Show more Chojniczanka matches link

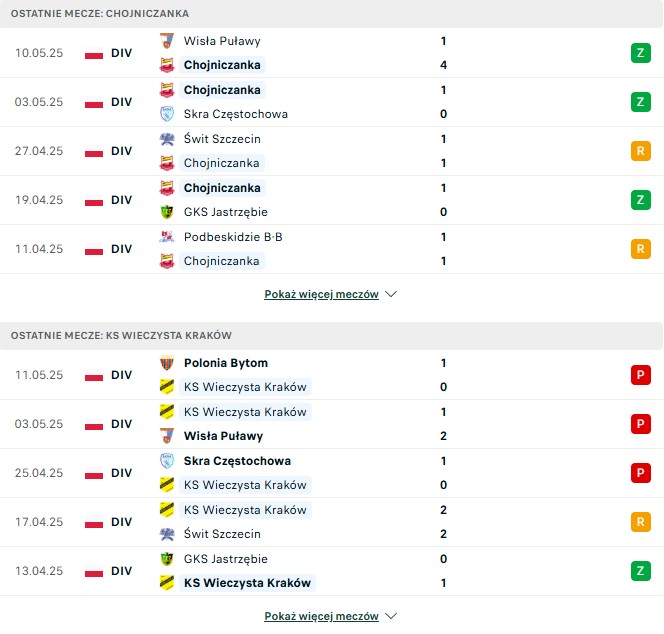coord(321,294)
